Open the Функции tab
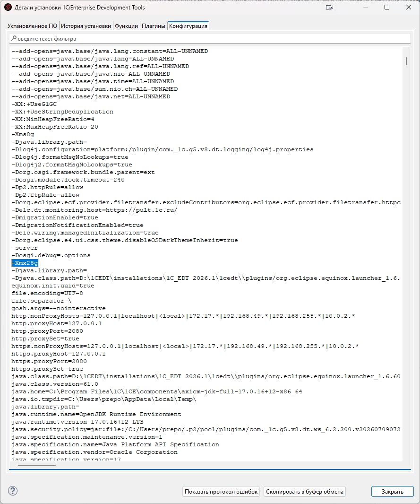 tap(127, 26)
